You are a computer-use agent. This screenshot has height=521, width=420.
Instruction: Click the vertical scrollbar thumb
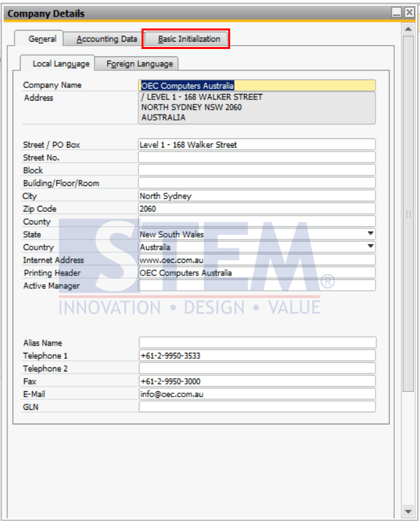tap(408, 214)
